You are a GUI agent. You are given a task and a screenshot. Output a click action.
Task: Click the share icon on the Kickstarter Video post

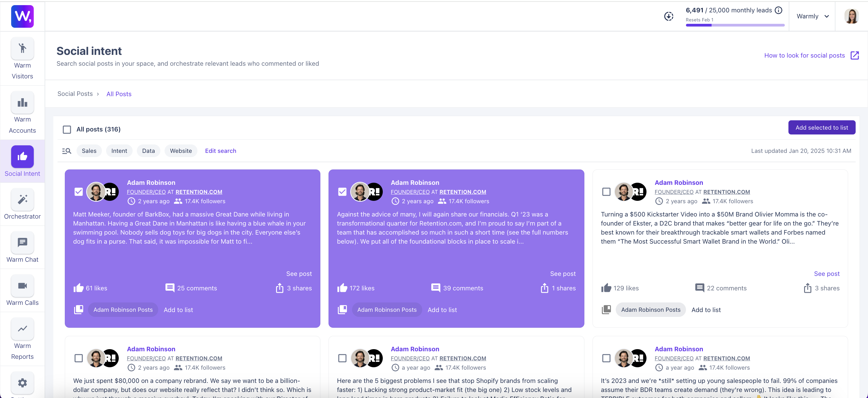click(x=808, y=288)
